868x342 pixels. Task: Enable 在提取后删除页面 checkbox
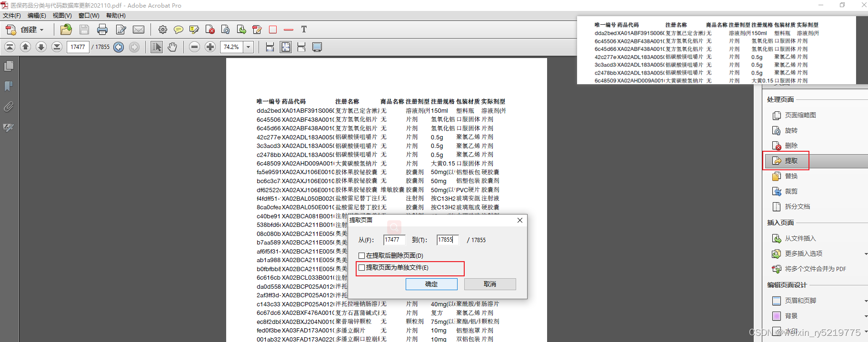(362, 255)
